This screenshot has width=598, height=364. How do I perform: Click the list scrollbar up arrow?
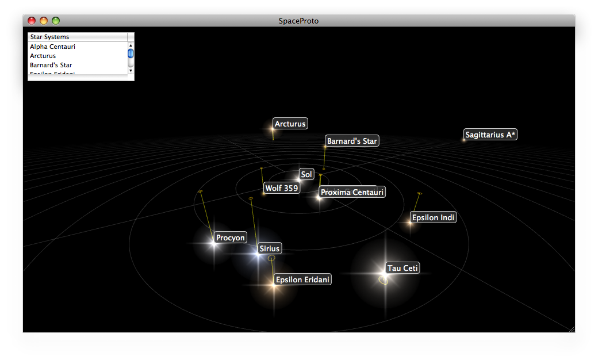pos(131,45)
